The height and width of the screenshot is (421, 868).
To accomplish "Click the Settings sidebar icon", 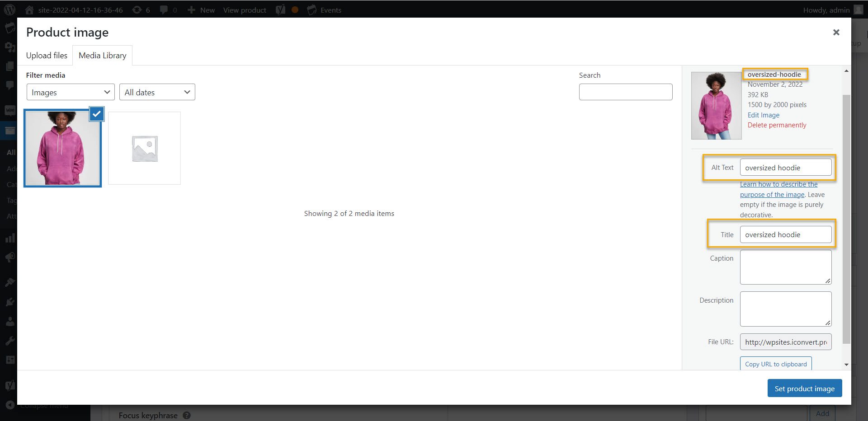I will click(9, 360).
